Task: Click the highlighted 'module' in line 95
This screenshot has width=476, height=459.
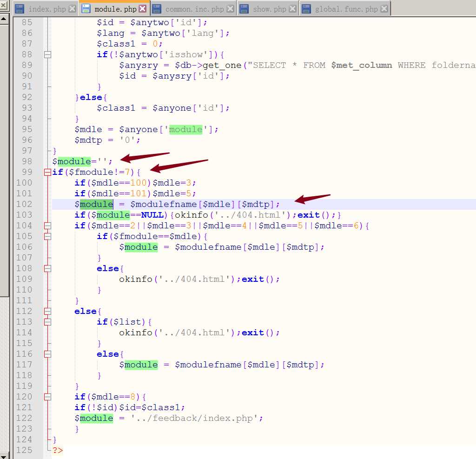Action: click(x=185, y=129)
